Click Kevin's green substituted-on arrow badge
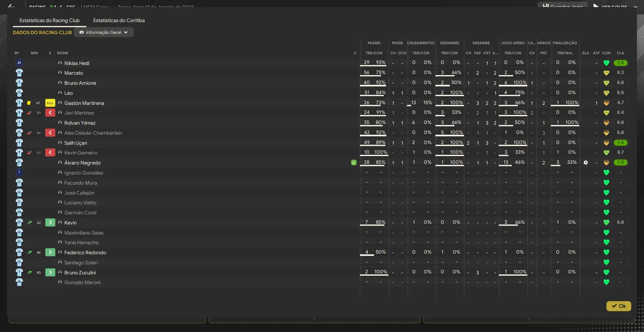The height and width of the screenshot is (332, 644). pyautogui.click(x=50, y=223)
